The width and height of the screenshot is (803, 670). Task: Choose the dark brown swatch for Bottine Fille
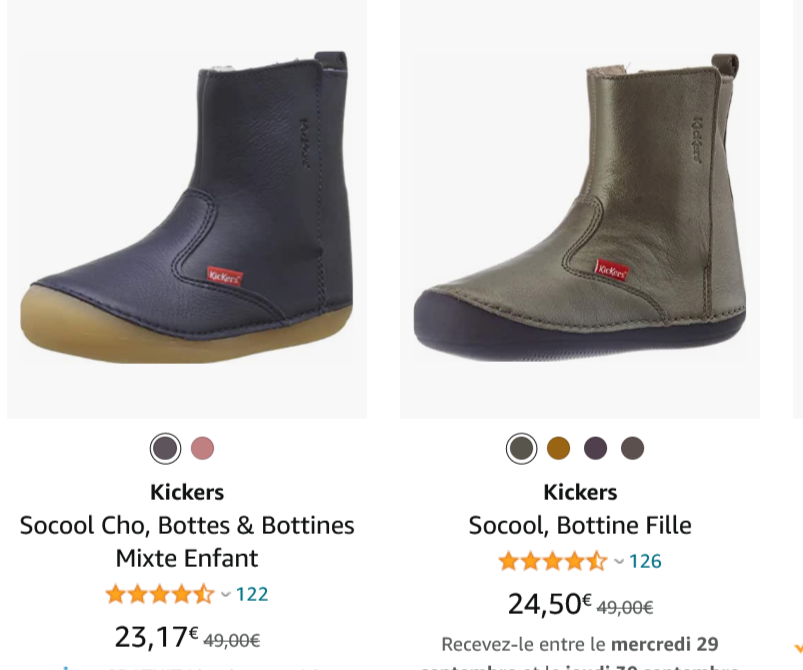point(632,449)
